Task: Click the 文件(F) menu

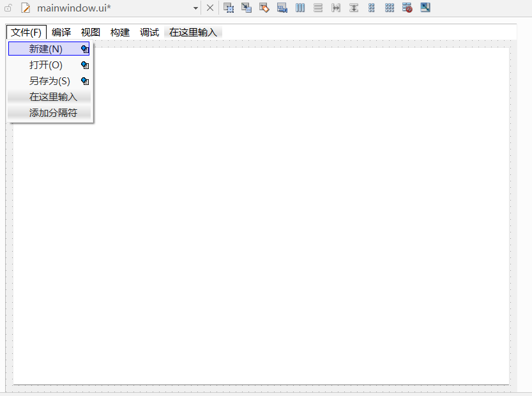Action: pos(26,33)
